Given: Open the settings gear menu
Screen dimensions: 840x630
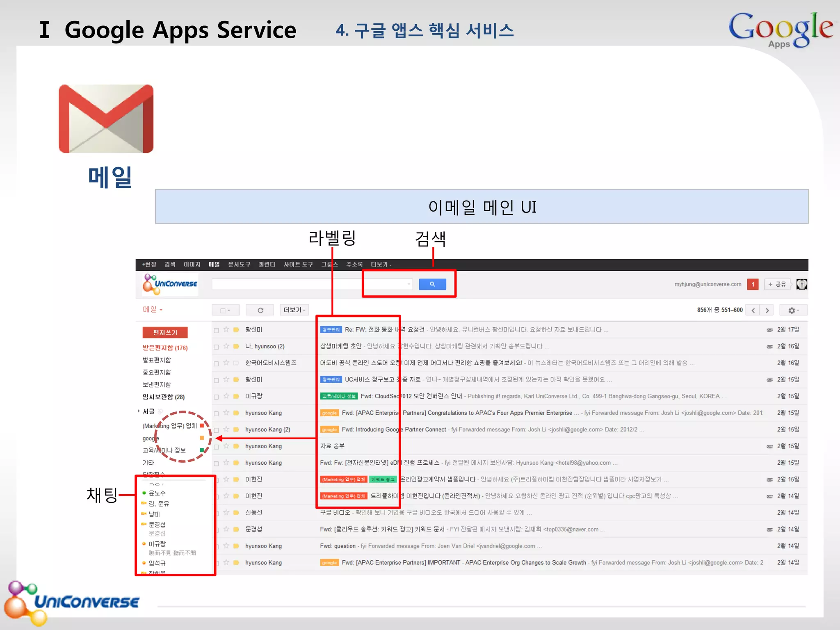Looking at the screenshot, I should point(793,310).
